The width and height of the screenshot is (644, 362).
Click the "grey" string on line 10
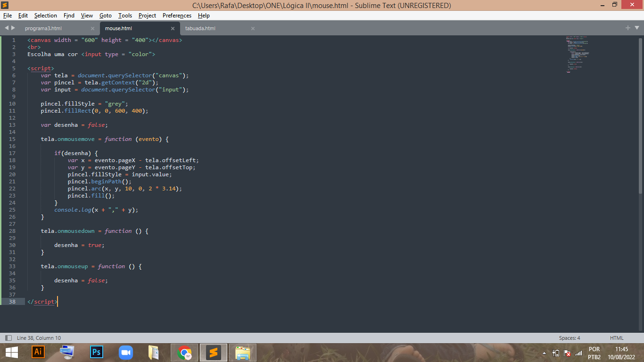coord(115,104)
